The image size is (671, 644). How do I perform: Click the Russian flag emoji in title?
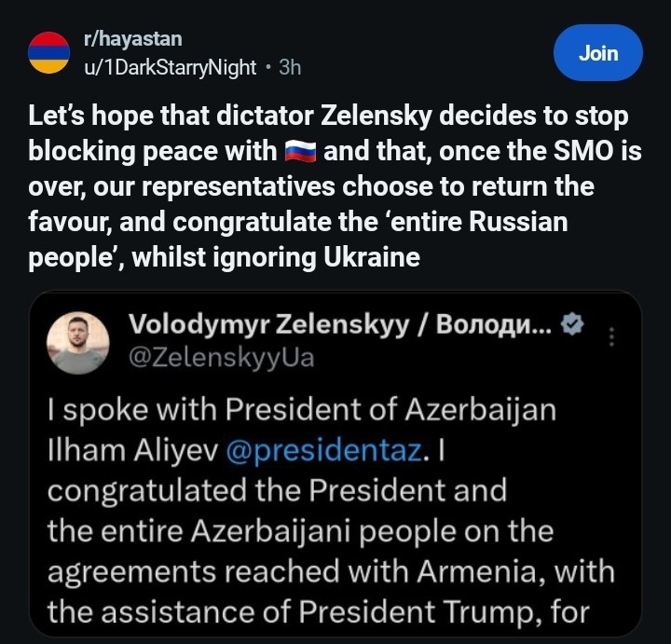tap(299, 150)
